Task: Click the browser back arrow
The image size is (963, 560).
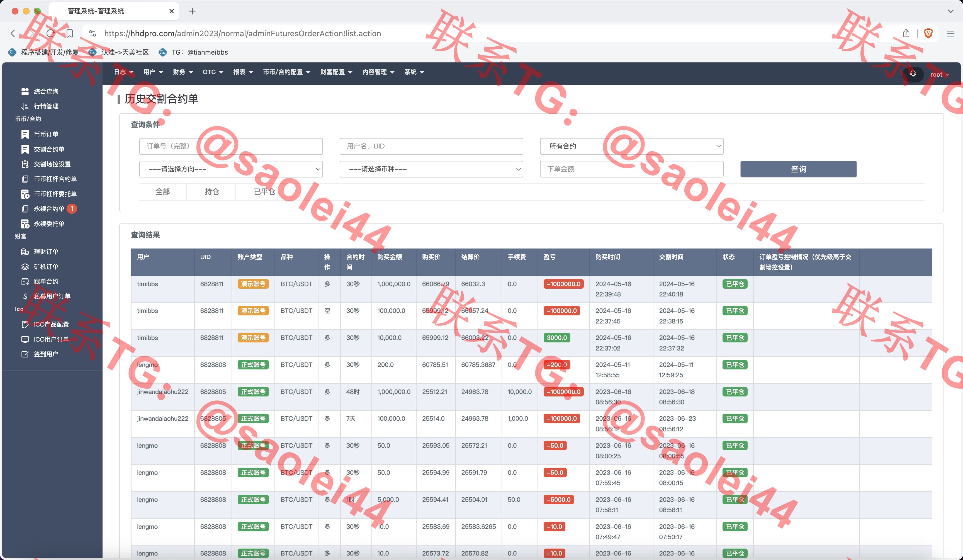Action: click(13, 34)
